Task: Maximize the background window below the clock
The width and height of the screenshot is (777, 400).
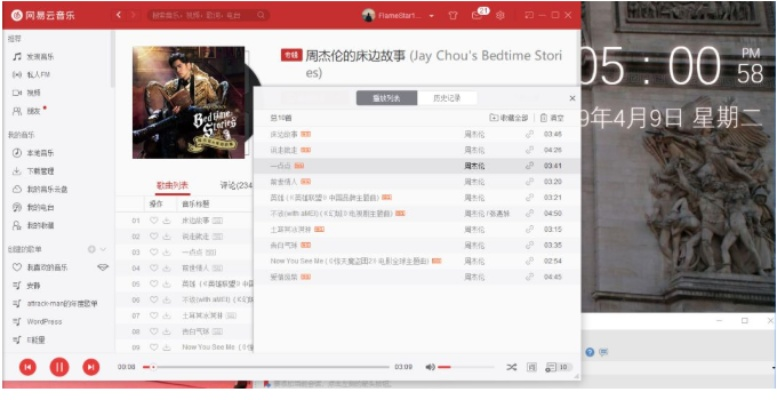Action: [x=744, y=321]
